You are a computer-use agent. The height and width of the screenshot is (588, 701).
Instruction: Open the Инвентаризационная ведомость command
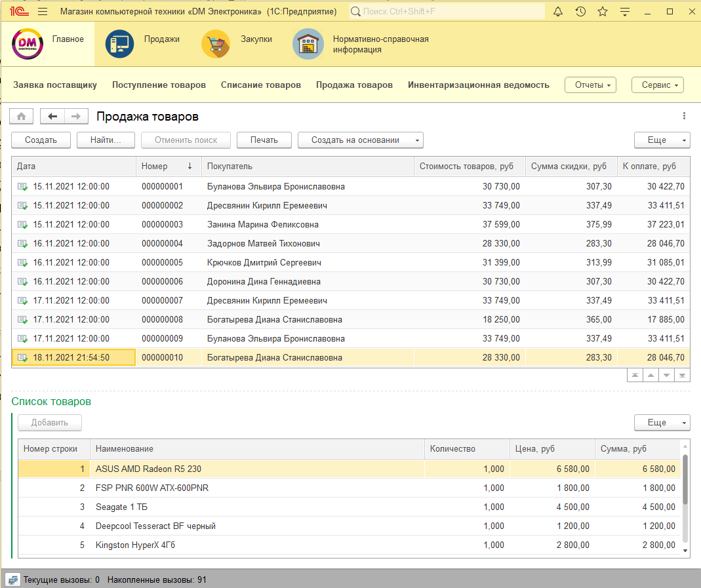pyautogui.click(x=478, y=85)
